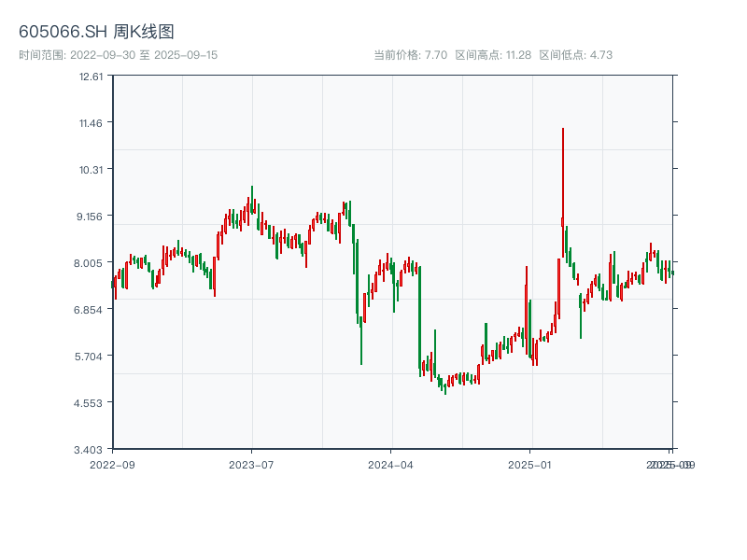Click the 4.553 y-axis price label
This screenshot has height=560, width=747.
91,403
